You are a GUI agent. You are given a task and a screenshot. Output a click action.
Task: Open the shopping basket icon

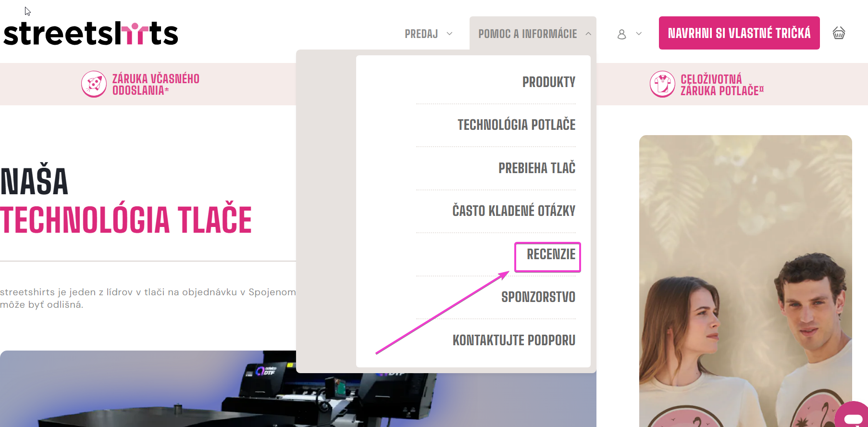(839, 33)
